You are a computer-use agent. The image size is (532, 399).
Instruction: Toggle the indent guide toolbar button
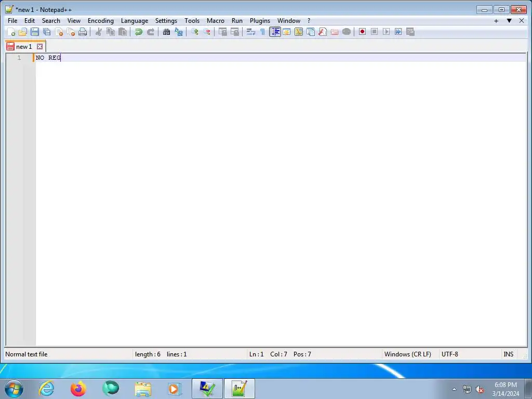(x=275, y=32)
